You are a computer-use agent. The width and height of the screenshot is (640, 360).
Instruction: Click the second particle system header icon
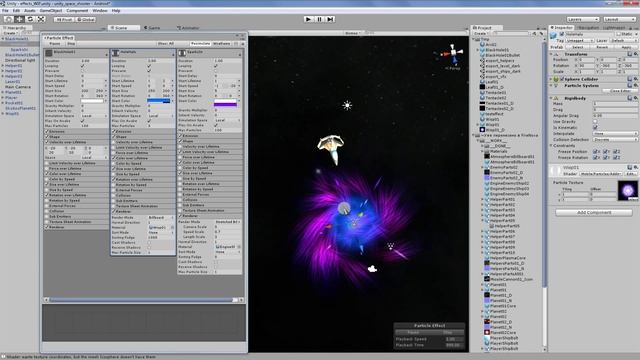[x=116, y=53]
